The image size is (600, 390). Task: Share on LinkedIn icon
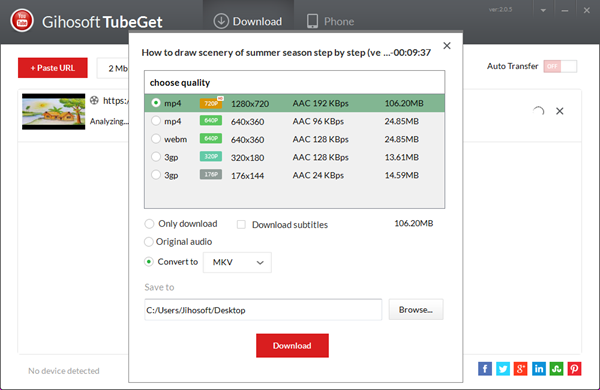[539, 369]
